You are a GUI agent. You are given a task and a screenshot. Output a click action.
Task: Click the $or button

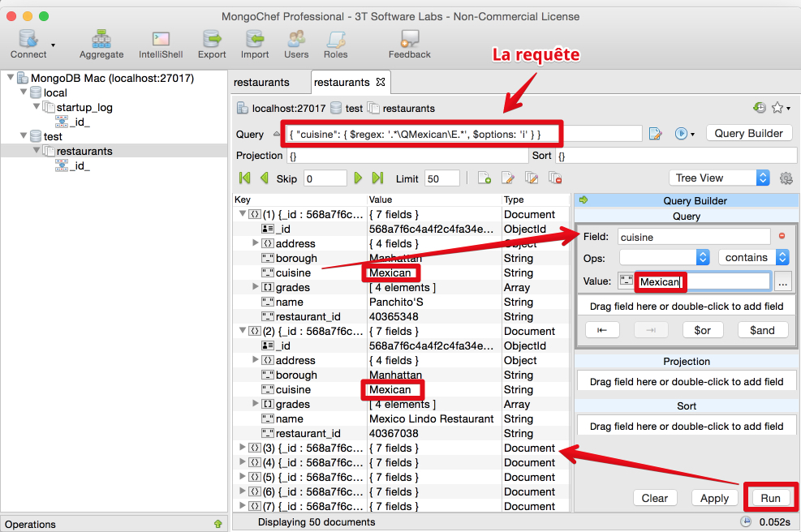point(703,330)
